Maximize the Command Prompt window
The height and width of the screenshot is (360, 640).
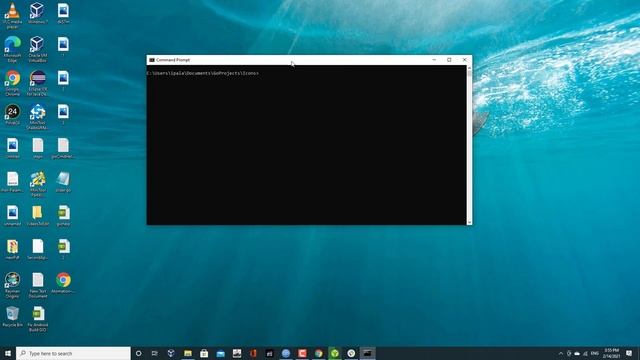449,60
